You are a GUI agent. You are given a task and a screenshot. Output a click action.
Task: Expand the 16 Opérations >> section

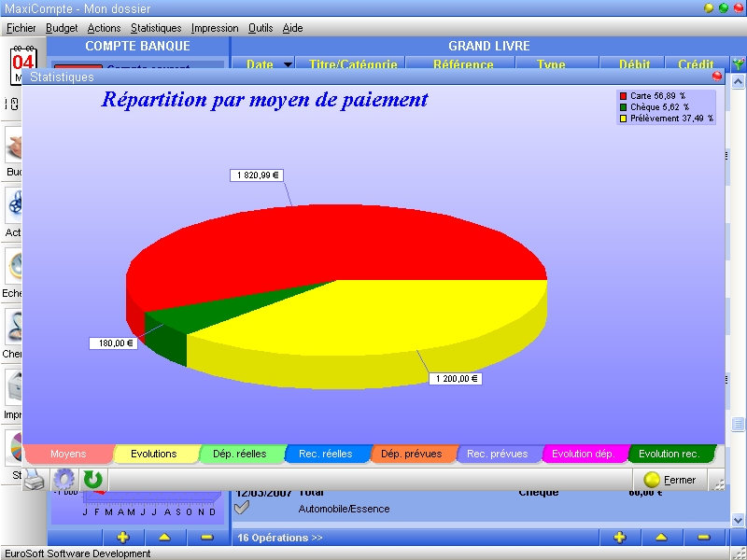point(279,538)
